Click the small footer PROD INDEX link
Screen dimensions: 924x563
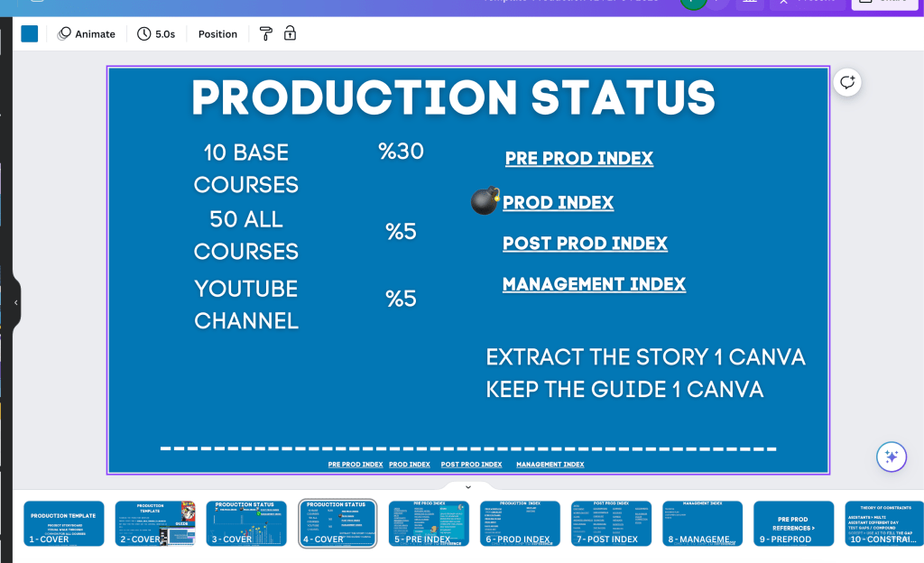point(410,465)
